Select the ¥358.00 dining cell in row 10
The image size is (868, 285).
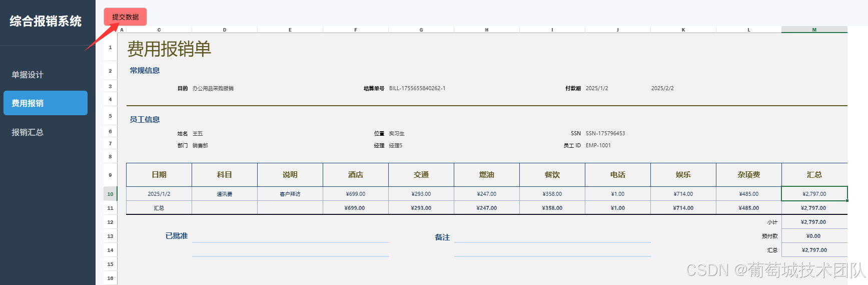pyautogui.click(x=552, y=194)
